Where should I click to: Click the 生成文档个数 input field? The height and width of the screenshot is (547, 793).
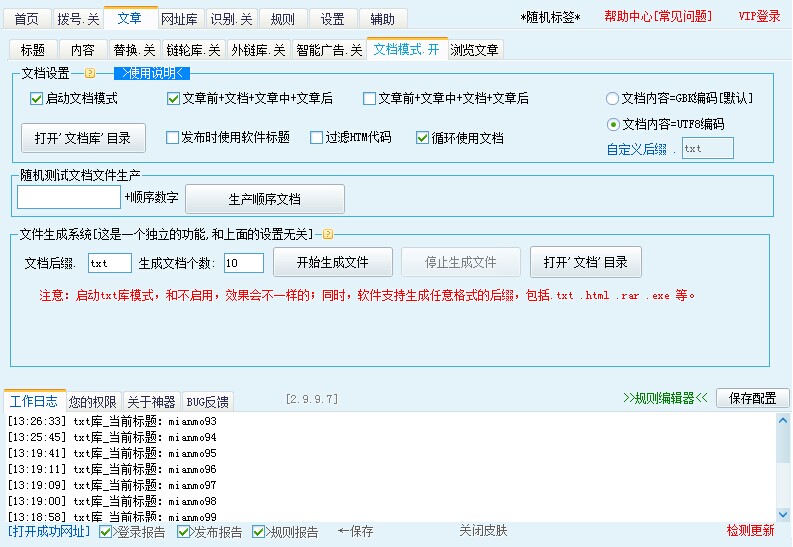(x=243, y=263)
